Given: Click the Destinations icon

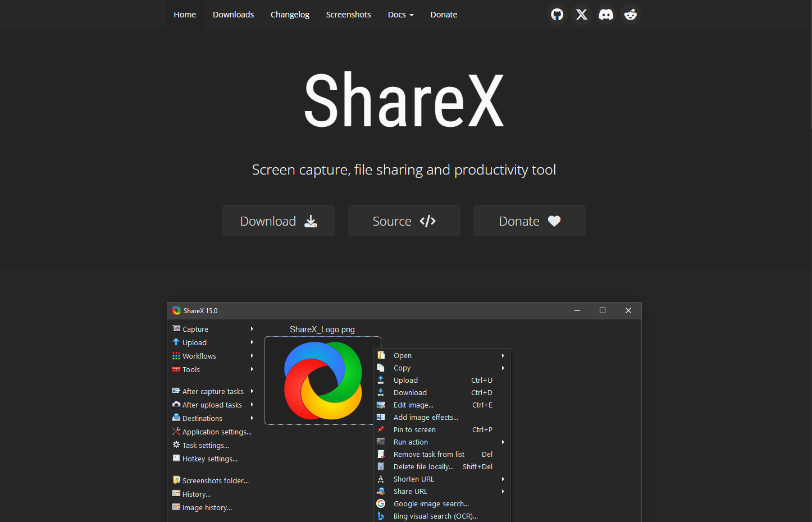Looking at the screenshot, I should point(176,418).
